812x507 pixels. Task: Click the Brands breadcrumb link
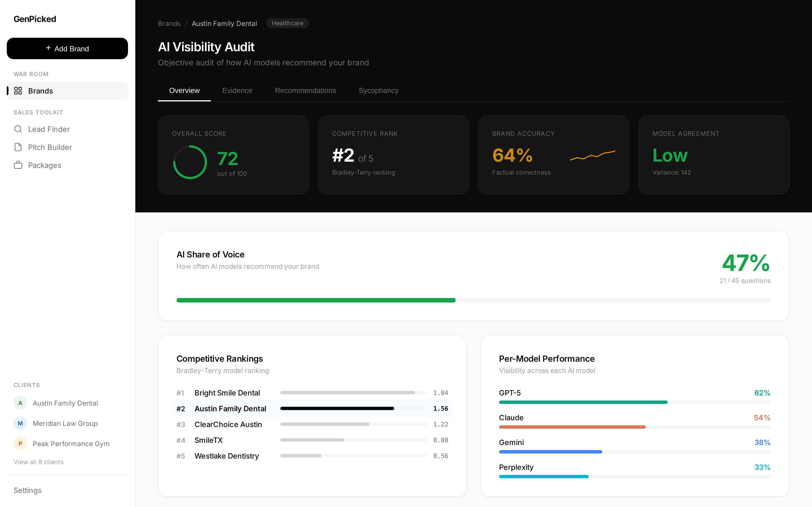pyautogui.click(x=169, y=23)
